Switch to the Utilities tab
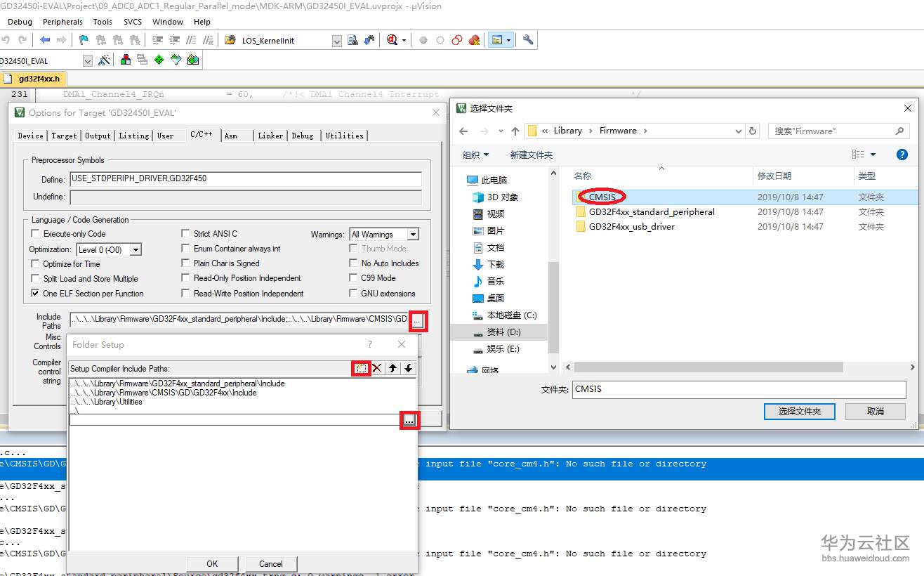 click(344, 136)
